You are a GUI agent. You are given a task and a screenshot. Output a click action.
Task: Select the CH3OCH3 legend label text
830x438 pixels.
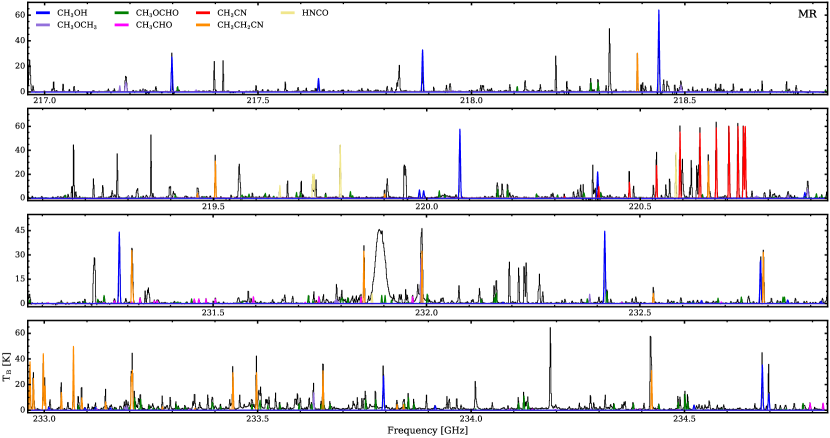pyautogui.click(x=77, y=25)
